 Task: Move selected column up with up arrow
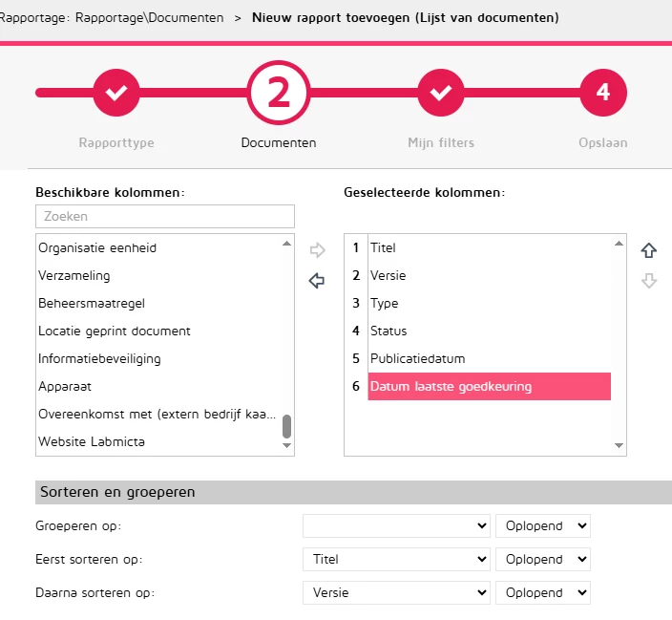tap(649, 250)
